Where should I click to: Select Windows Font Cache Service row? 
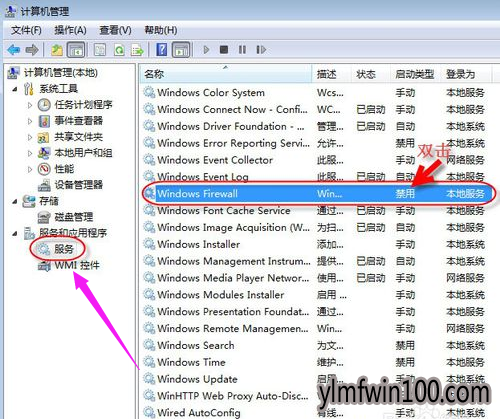click(x=224, y=211)
